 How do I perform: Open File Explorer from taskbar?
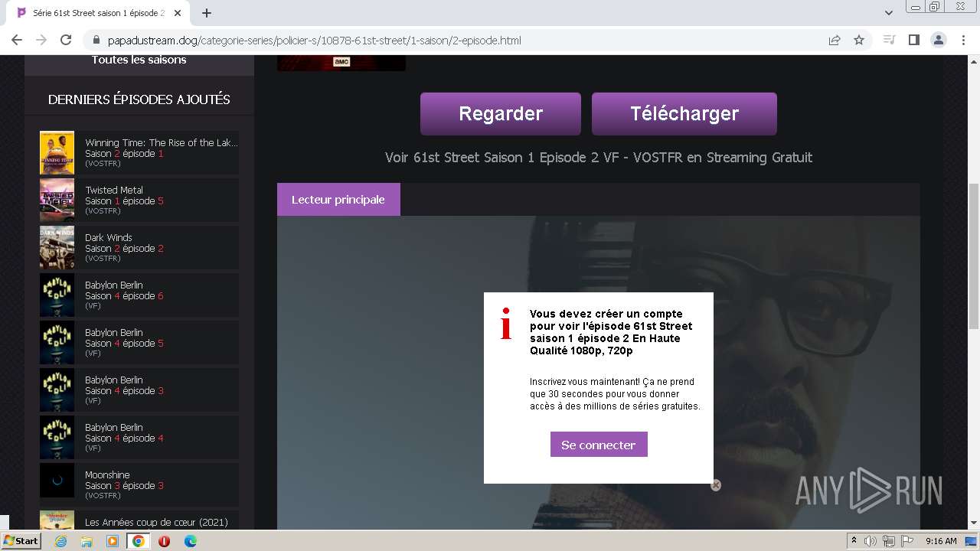87,541
